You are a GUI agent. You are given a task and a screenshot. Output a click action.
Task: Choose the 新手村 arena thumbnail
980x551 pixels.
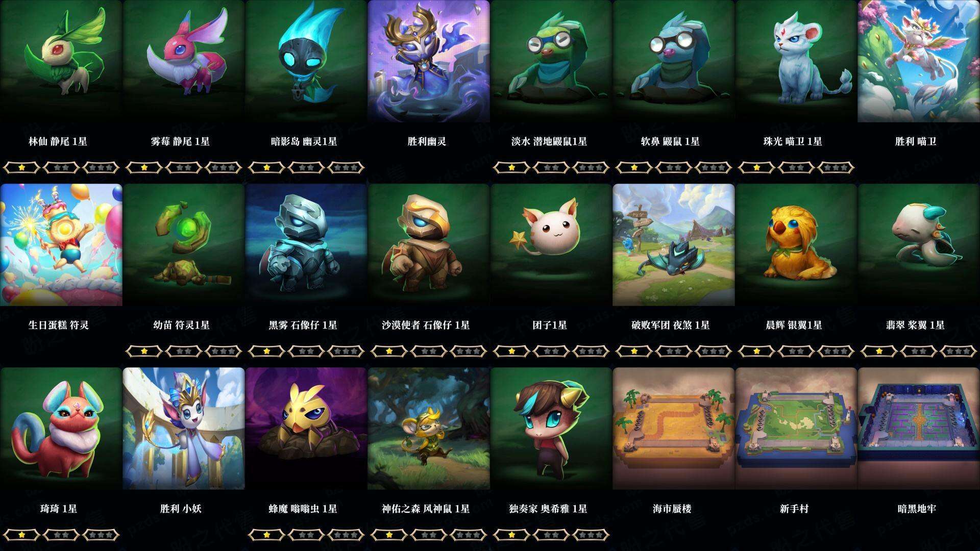pos(796,429)
